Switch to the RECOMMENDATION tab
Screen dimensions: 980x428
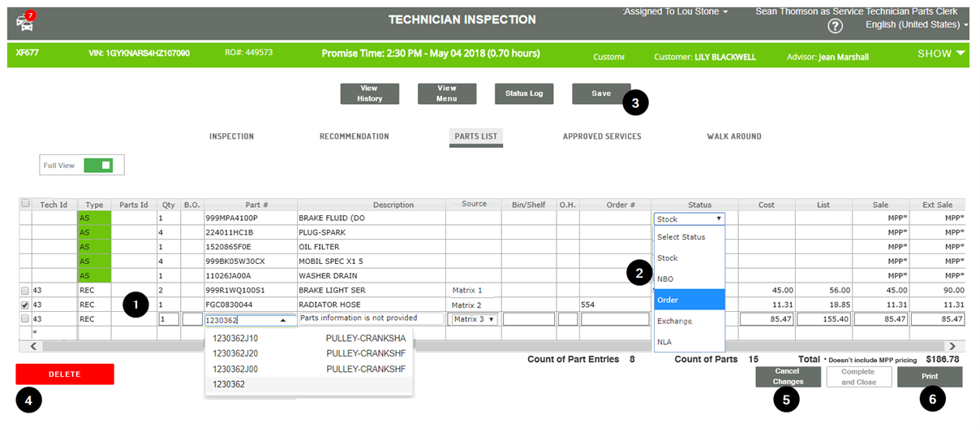pyautogui.click(x=354, y=136)
